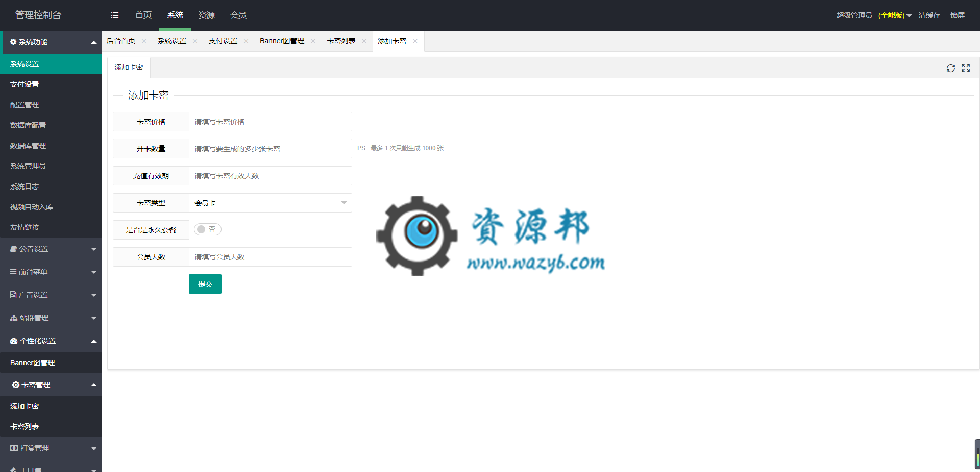Switch to the 后台首页 tab
Image resolution: width=980 pixels, height=472 pixels.
tap(121, 41)
